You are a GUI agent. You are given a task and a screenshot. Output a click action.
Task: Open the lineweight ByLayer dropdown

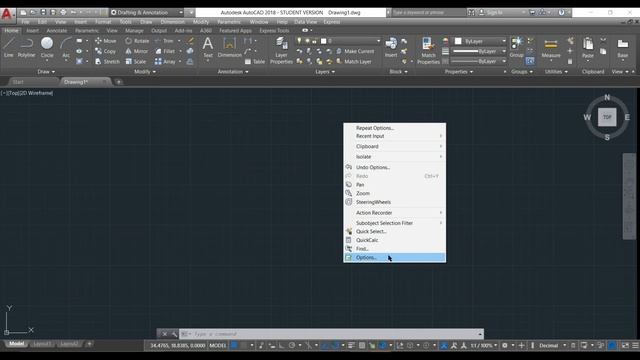(x=479, y=51)
